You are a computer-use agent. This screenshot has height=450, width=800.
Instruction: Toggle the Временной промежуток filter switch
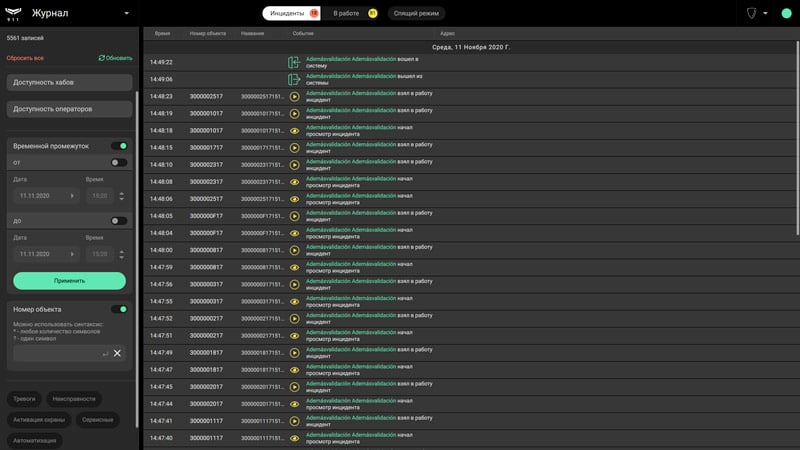point(119,146)
